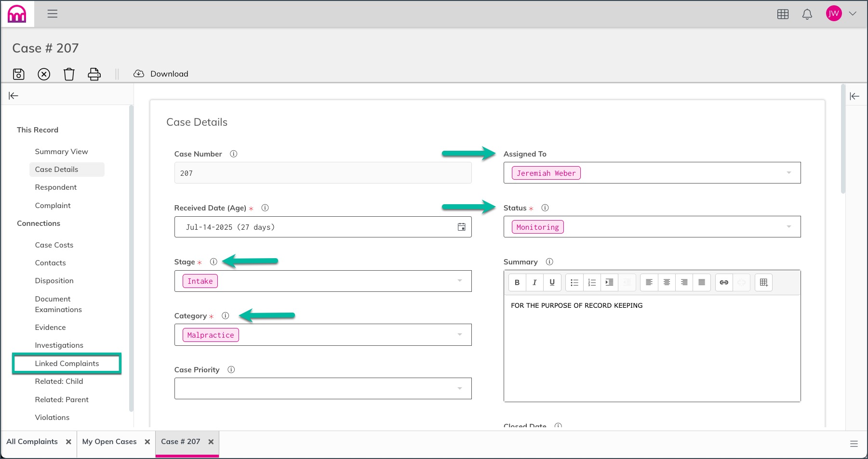Increase indent in Summary editor

[x=610, y=283]
